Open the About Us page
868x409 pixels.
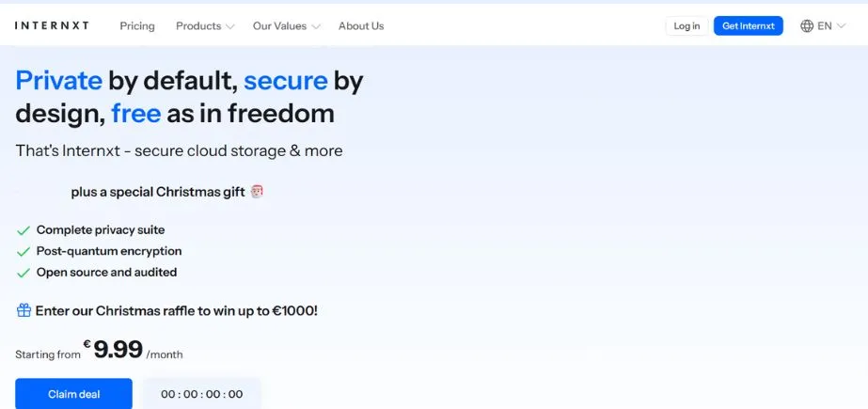(x=361, y=26)
